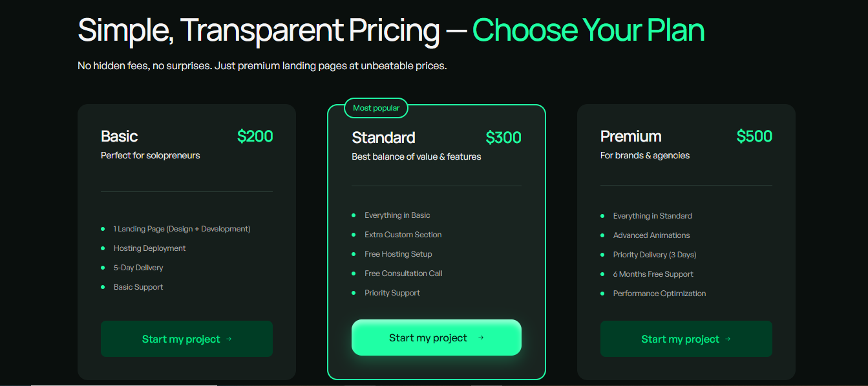
Task: Click the $500 Premium price
Action: pos(754,136)
